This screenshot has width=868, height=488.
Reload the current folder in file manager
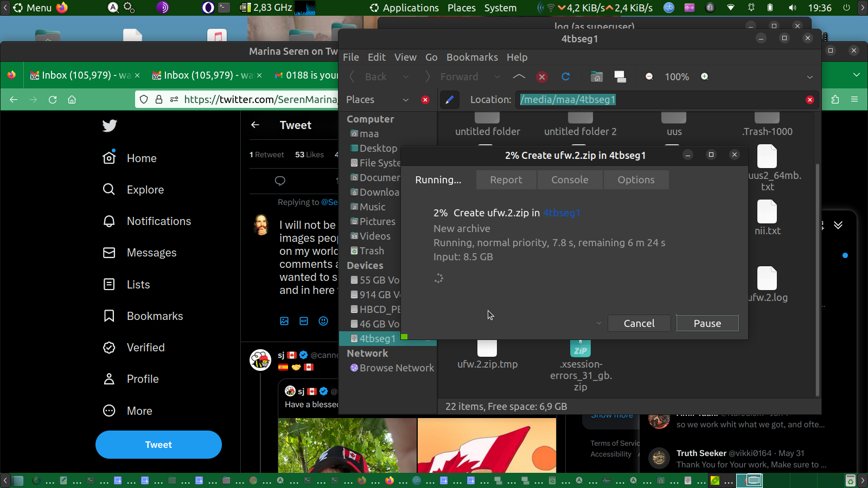565,77
